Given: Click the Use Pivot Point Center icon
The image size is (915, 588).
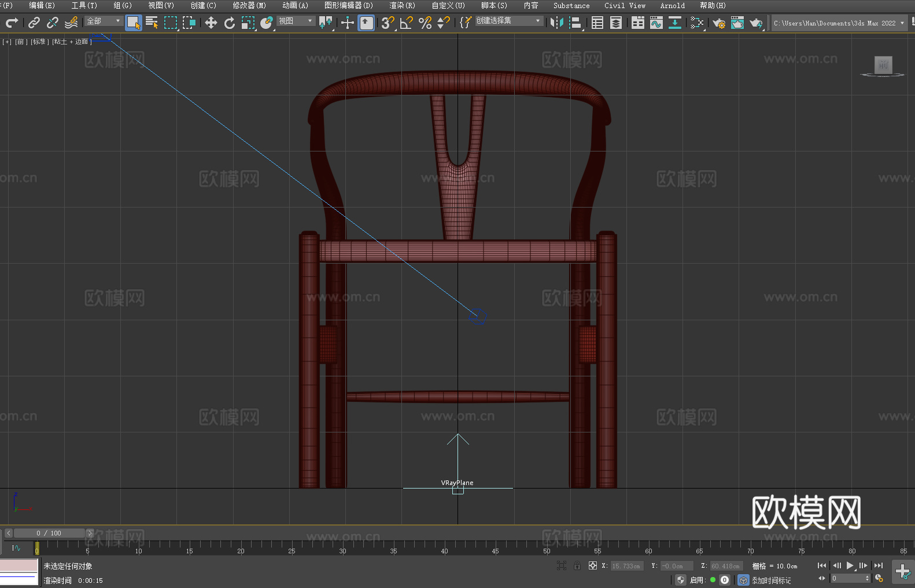Looking at the screenshot, I should click(x=326, y=23).
